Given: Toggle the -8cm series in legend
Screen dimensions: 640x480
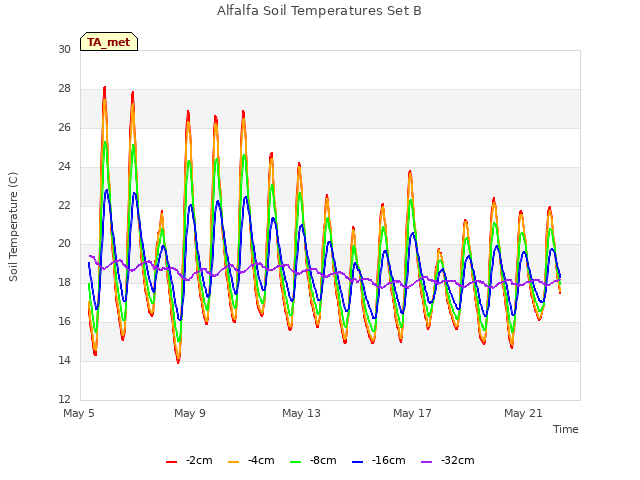Looking at the screenshot, I should tap(313, 461).
